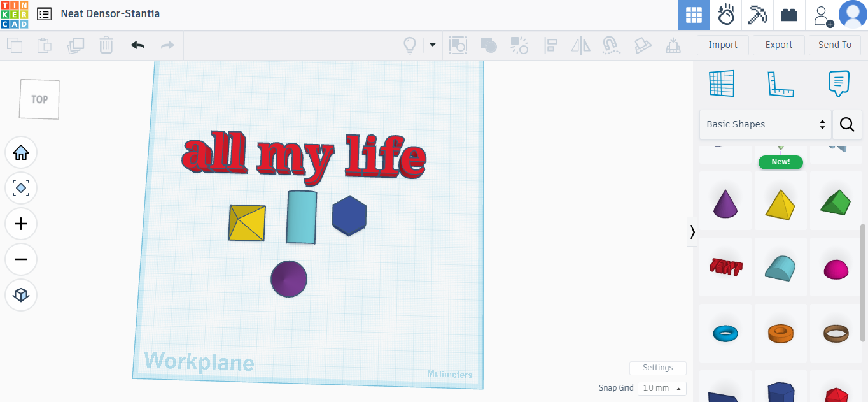Screen dimensions: 868x402
Task: Open the Notes tool icon
Action: [x=839, y=83]
